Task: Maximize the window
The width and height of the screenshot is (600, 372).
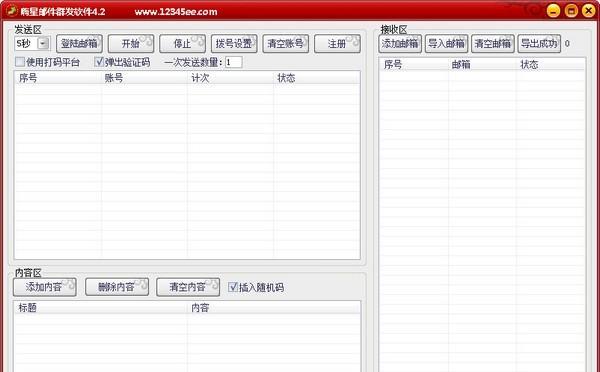Action: tap(571, 11)
